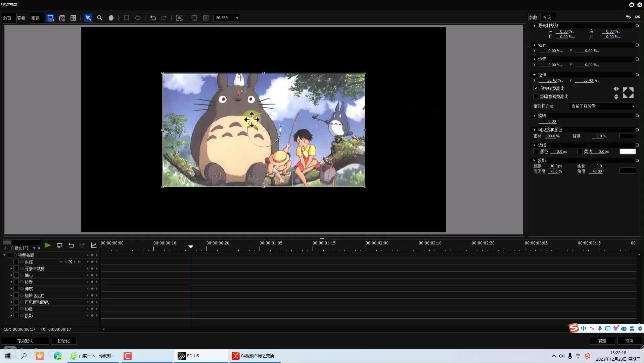
Task: Enable keyframe checkbox for 伸展 row
Action: coord(16,289)
